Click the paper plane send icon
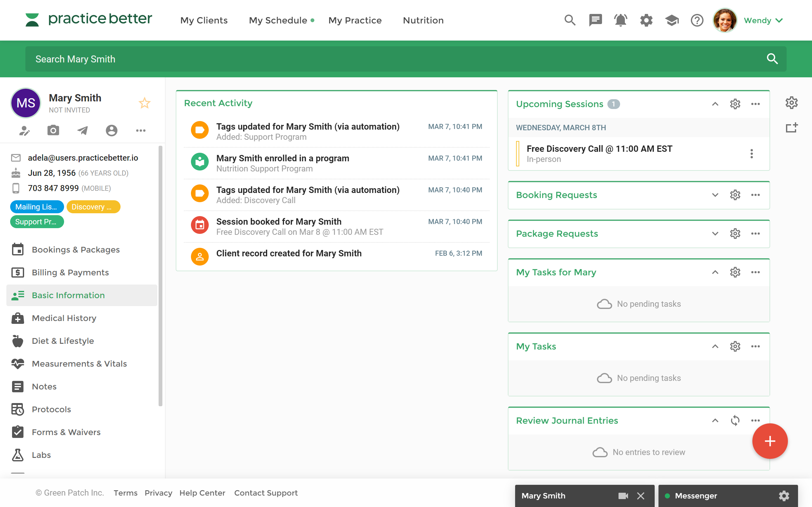 [x=82, y=130]
